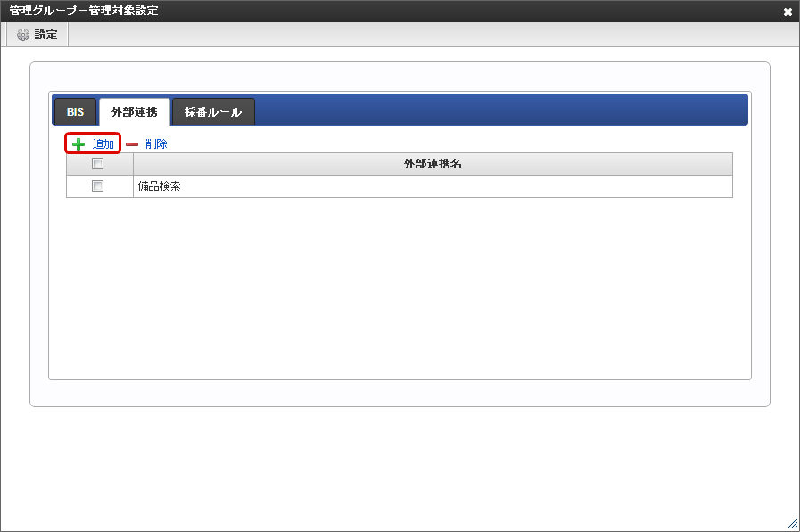This screenshot has width=800, height=532.
Task: Click the green plus add icon
Action: coord(78,144)
